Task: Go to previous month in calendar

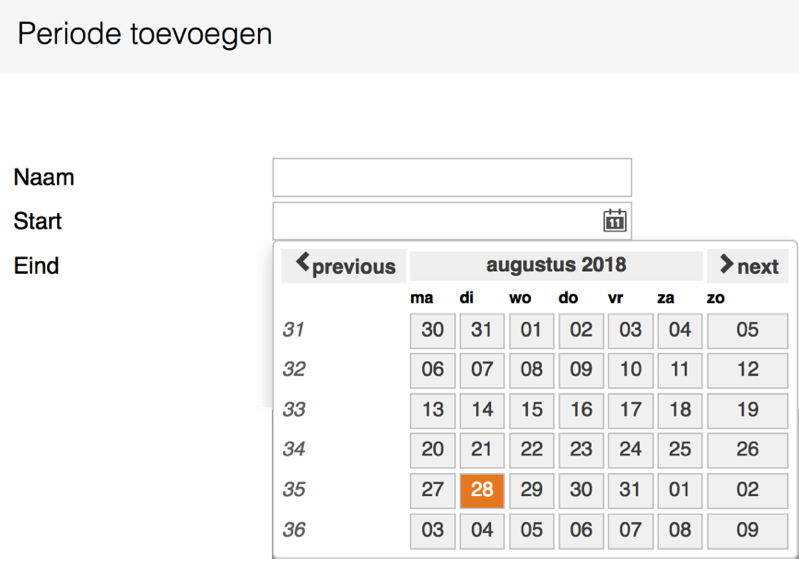Action: tap(345, 266)
